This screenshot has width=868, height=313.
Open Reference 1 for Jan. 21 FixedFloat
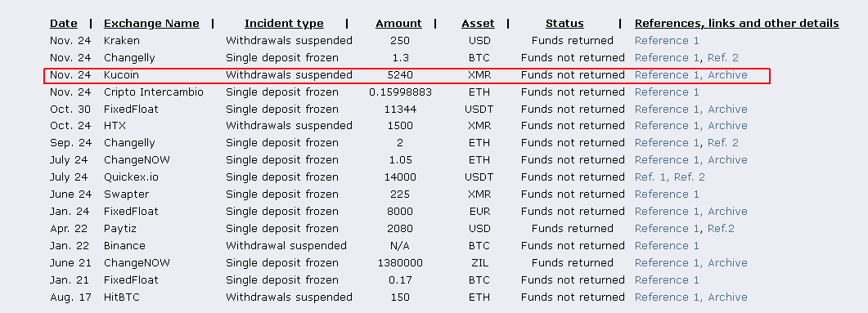coord(667,279)
